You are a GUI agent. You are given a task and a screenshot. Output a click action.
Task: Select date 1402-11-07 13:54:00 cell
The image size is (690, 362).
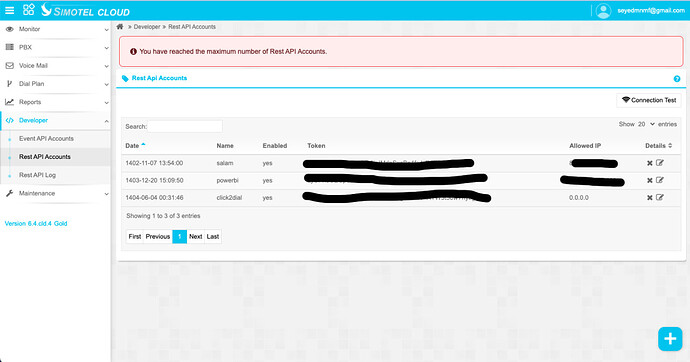pyautogui.click(x=154, y=163)
